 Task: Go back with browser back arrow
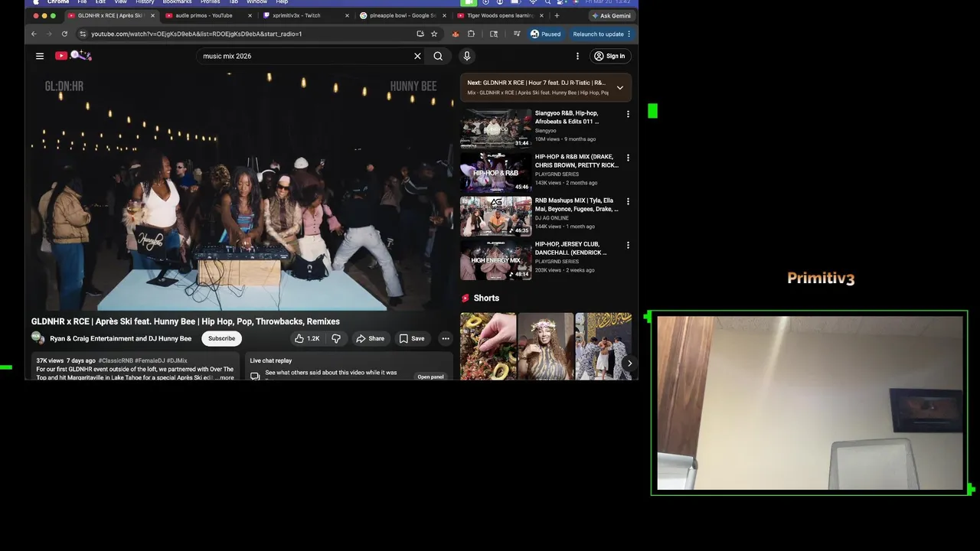(34, 34)
